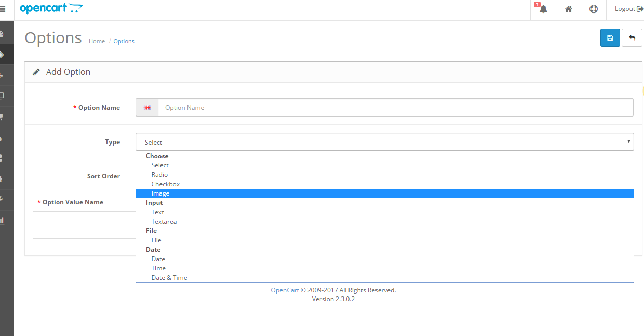Screen dimensions: 644x336
Task: Click the English flag language icon
Action: click(147, 108)
